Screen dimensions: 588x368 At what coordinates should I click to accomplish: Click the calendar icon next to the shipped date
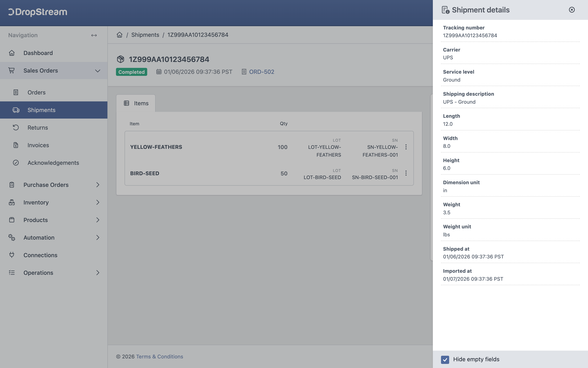pos(159,72)
